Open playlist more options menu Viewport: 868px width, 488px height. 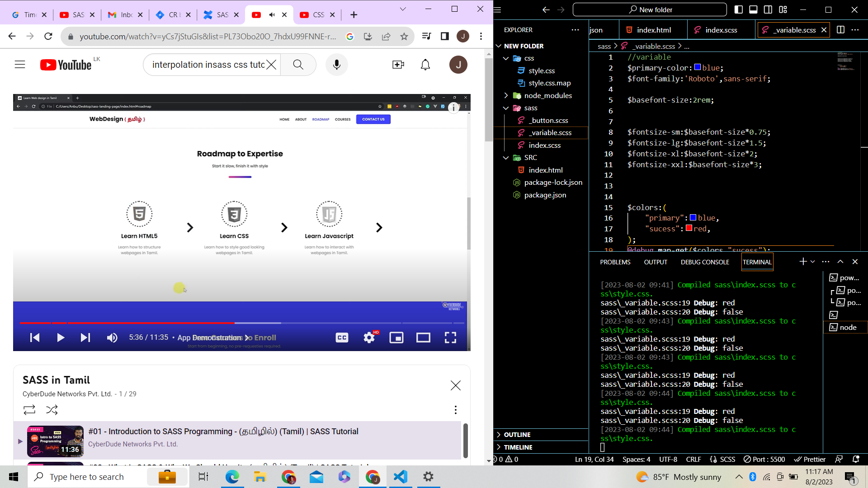(455, 410)
